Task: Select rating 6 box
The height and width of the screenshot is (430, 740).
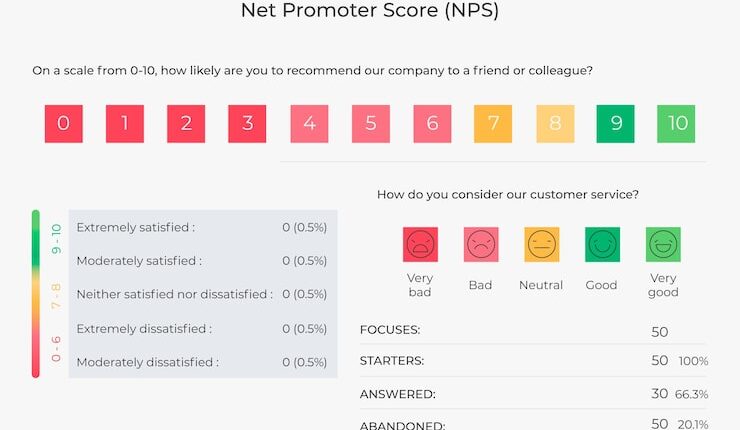Action: 432,124
